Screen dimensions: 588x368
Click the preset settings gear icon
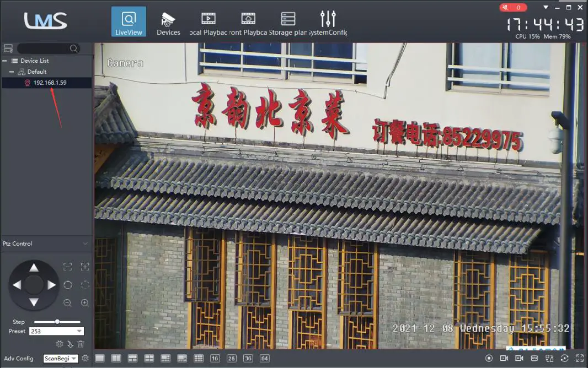point(59,344)
